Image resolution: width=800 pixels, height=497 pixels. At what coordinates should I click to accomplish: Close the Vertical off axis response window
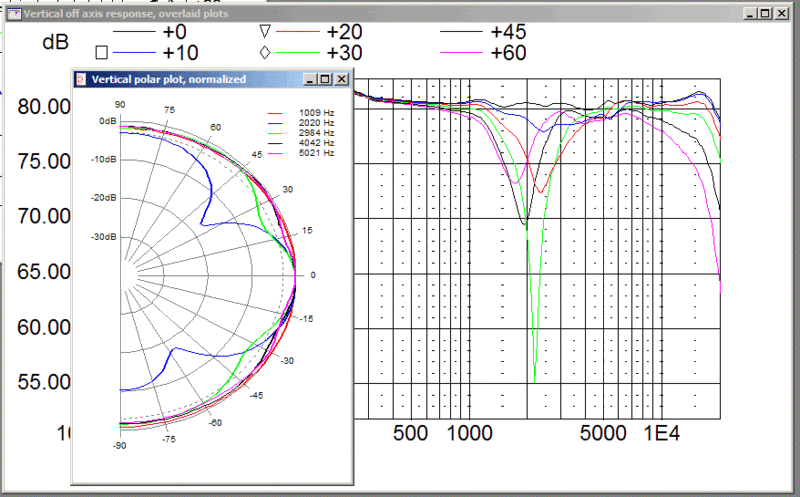[782, 14]
